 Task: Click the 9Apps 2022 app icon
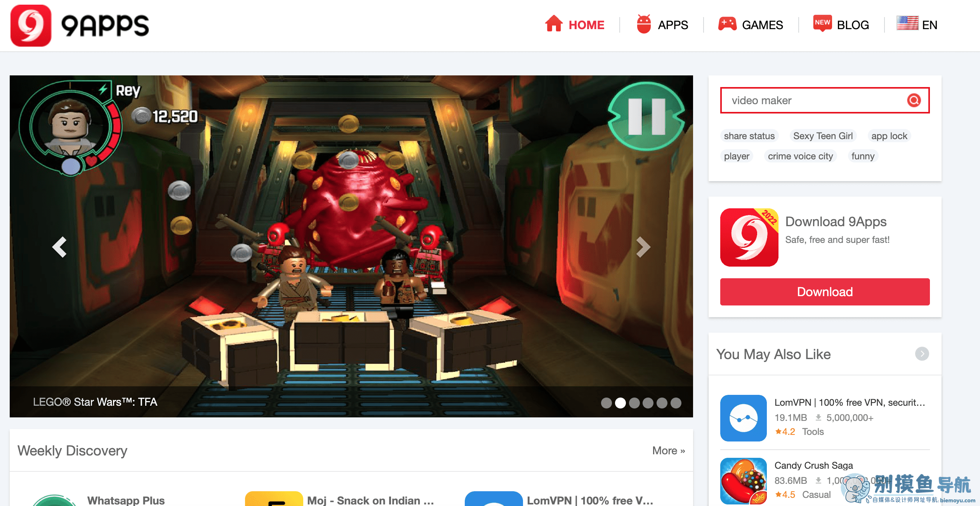click(749, 237)
